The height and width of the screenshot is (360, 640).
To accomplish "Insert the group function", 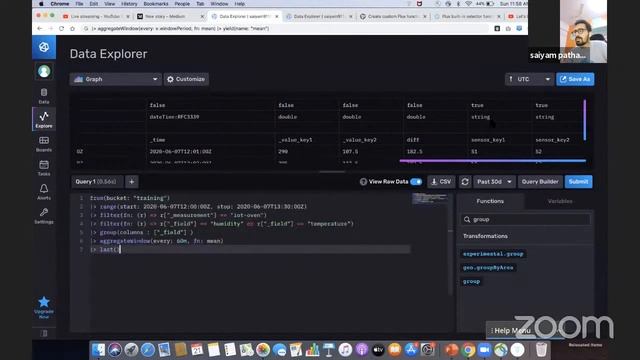I will (x=471, y=282).
